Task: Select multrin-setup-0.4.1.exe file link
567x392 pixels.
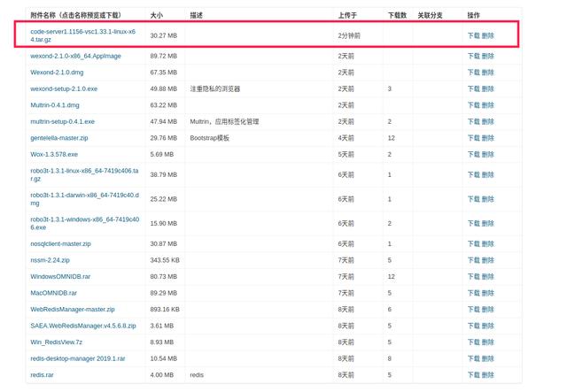Action: click(x=63, y=121)
